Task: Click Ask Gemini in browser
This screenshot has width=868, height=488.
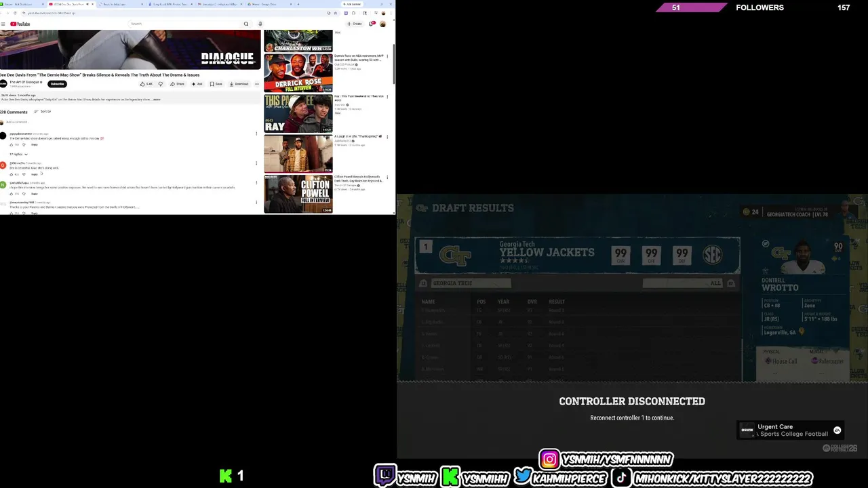Action: click(352, 4)
